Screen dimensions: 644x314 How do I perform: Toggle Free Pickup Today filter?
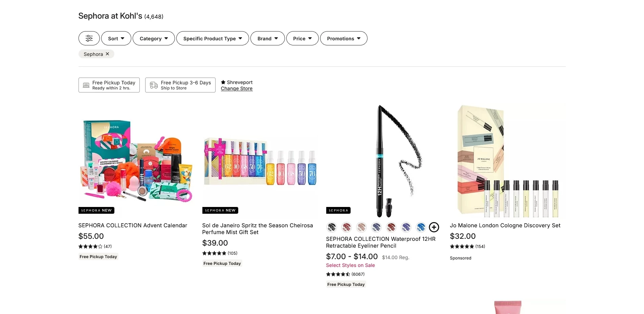(x=109, y=85)
